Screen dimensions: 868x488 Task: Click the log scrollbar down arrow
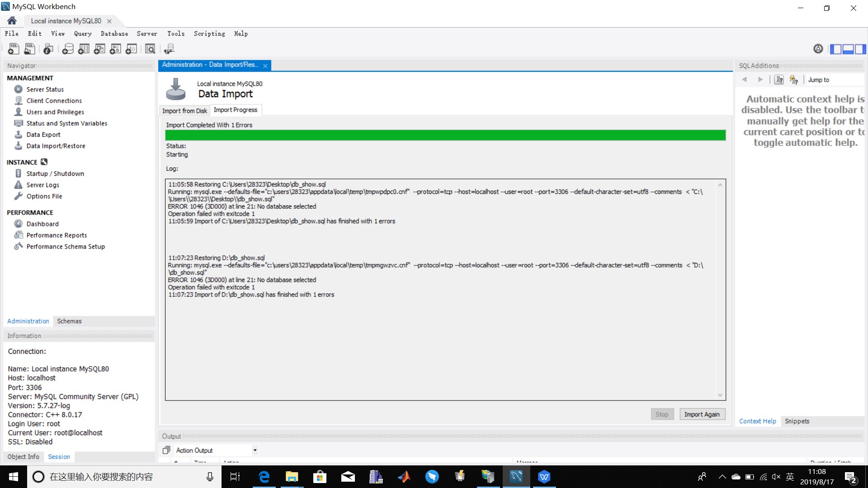[x=720, y=395]
